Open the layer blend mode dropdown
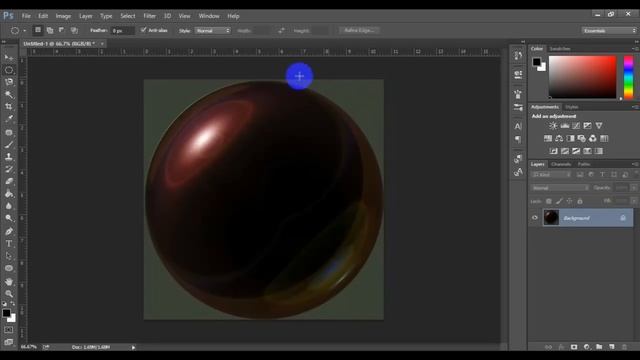640x360 pixels. 560,188
